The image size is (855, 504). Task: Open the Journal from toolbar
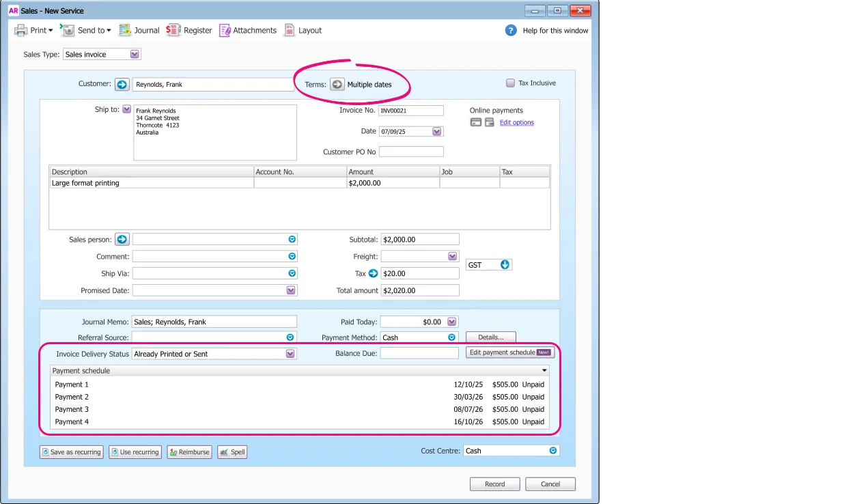(139, 30)
